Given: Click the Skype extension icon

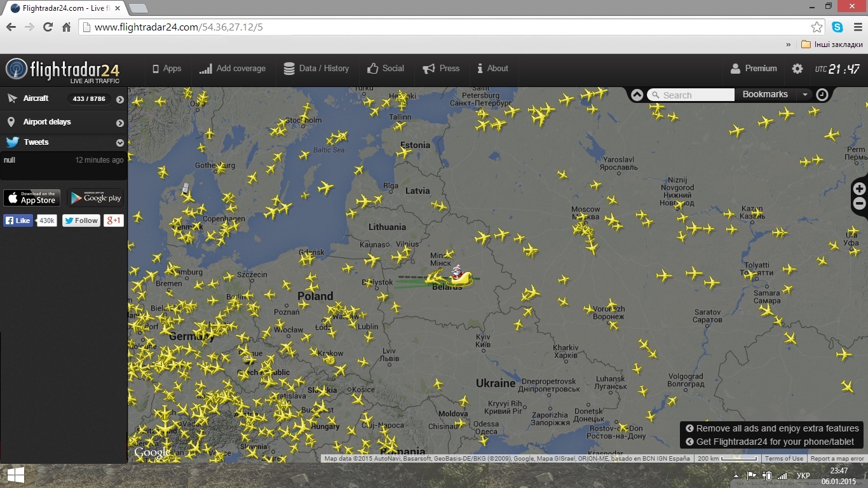Looking at the screenshot, I should [x=837, y=27].
